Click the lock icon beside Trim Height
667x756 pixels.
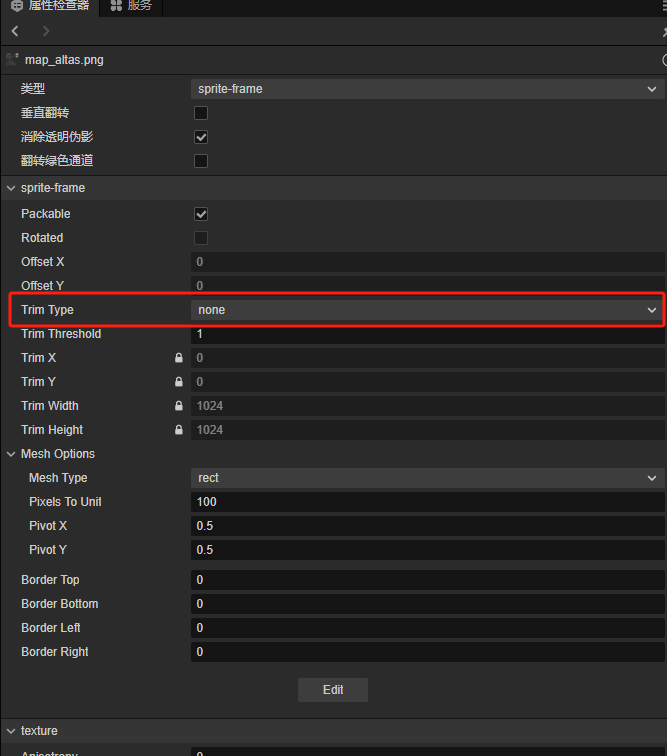178,430
